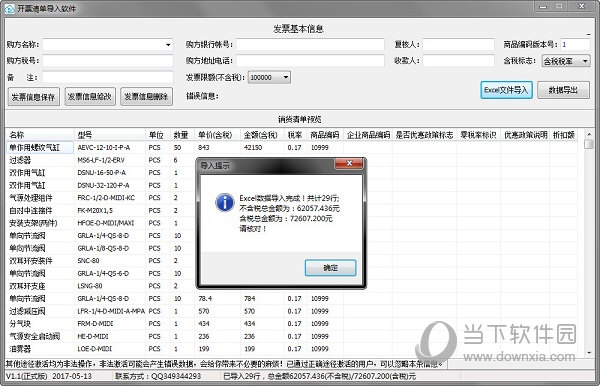
Task: Click the 单位 column header
Action: [157, 135]
